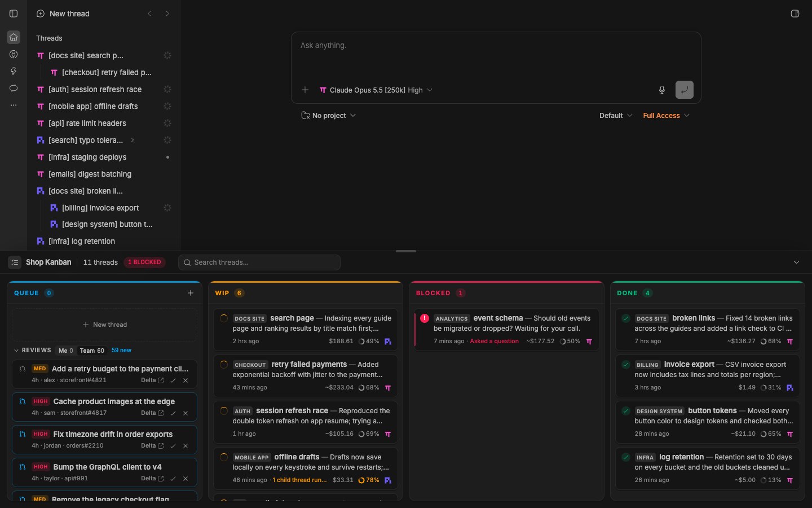
Task: Select the Team 60 review filter
Action: [92, 351]
